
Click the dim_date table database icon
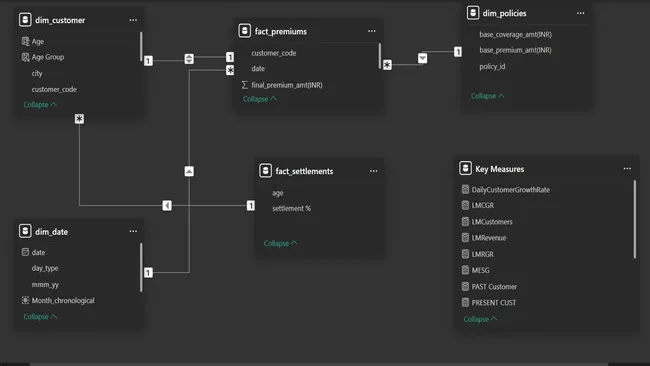pos(25,231)
